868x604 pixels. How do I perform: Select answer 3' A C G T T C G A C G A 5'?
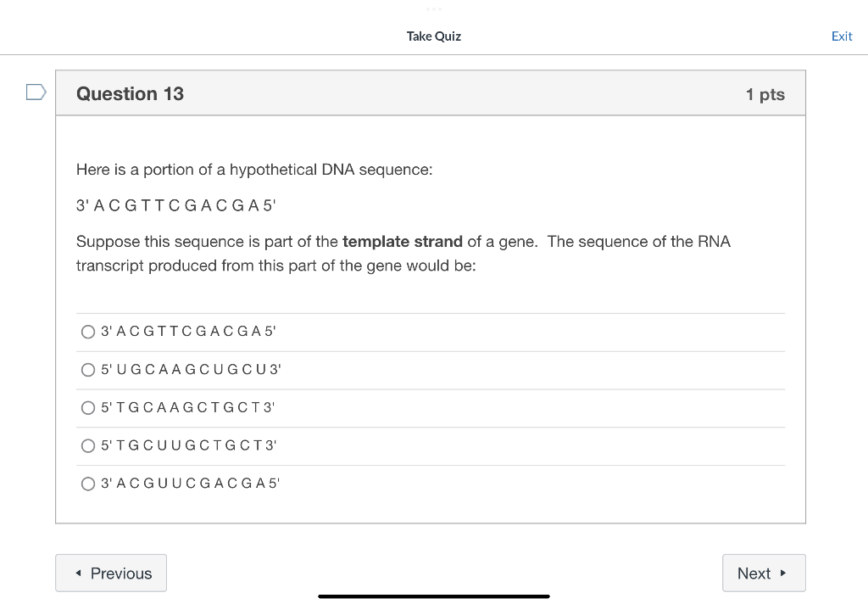pos(88,332)
